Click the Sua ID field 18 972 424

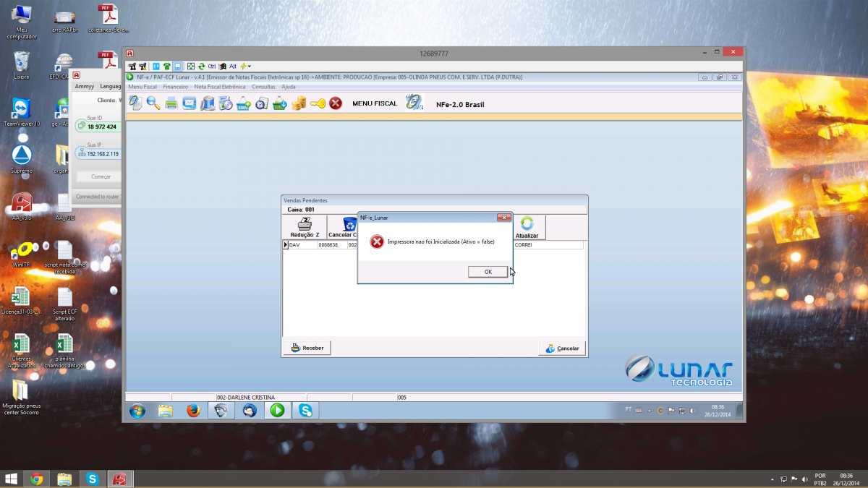tap(99, 127)
